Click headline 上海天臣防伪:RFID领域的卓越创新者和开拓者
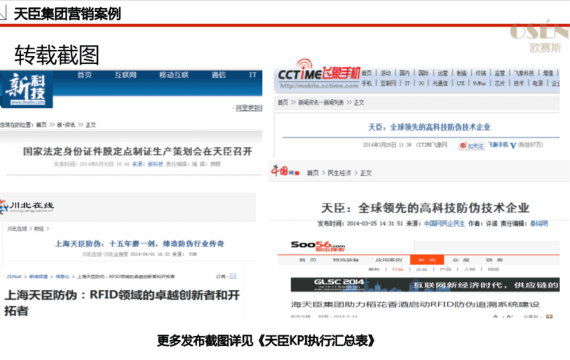This screenshot has width=570, height=360. (122, 303)
